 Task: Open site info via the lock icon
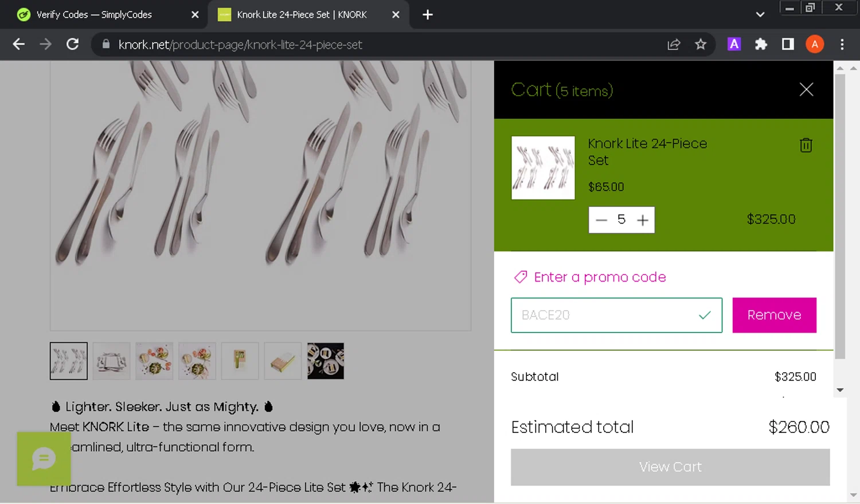click(x=105, y=44)
